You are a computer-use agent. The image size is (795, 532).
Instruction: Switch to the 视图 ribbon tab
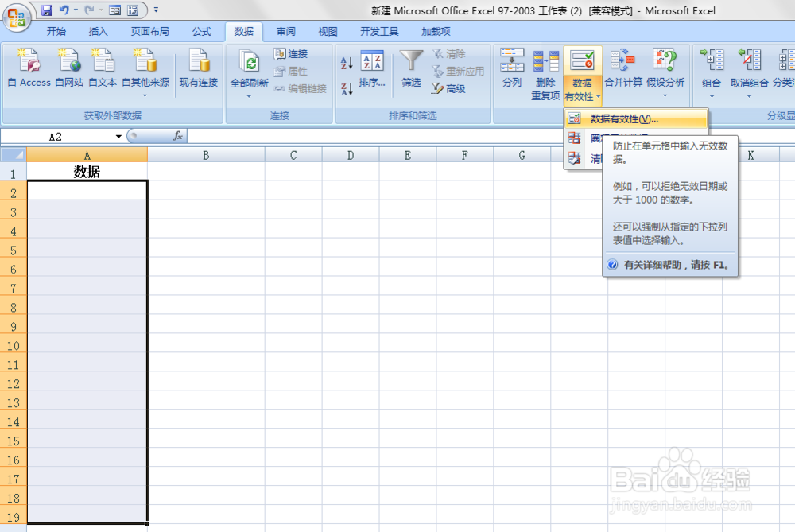(x=328, y=32)
